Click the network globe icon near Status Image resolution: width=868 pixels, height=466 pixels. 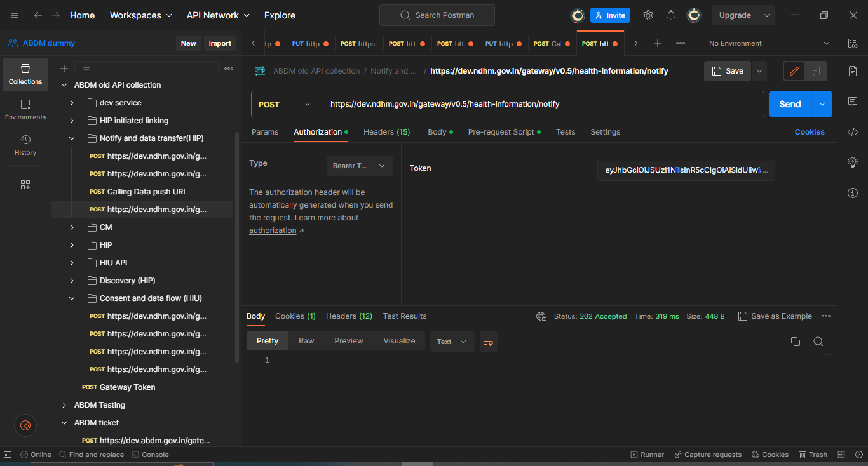coord(541,316)
